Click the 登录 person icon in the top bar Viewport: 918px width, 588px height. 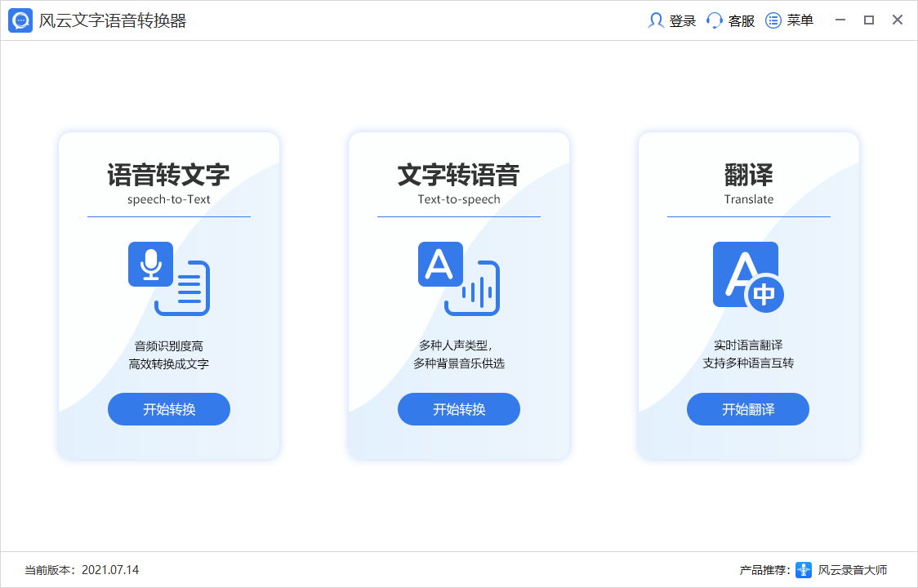(x=656, y=20)
